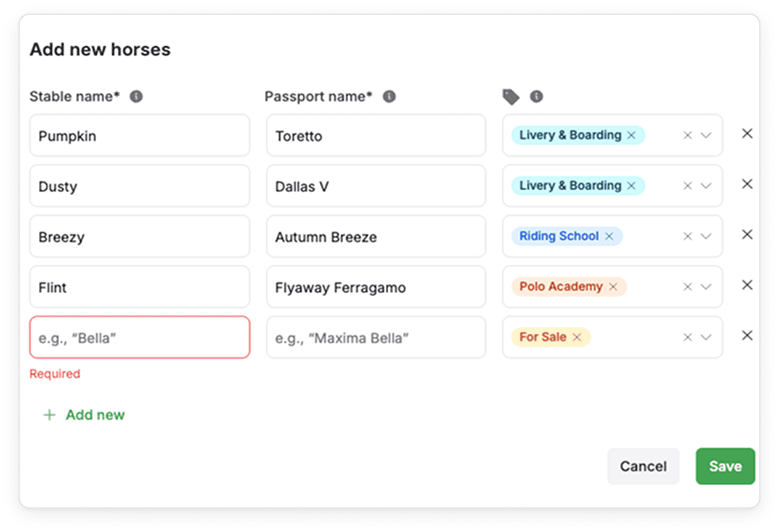Remove the Polo Academy tag chip

pos(613,287)
